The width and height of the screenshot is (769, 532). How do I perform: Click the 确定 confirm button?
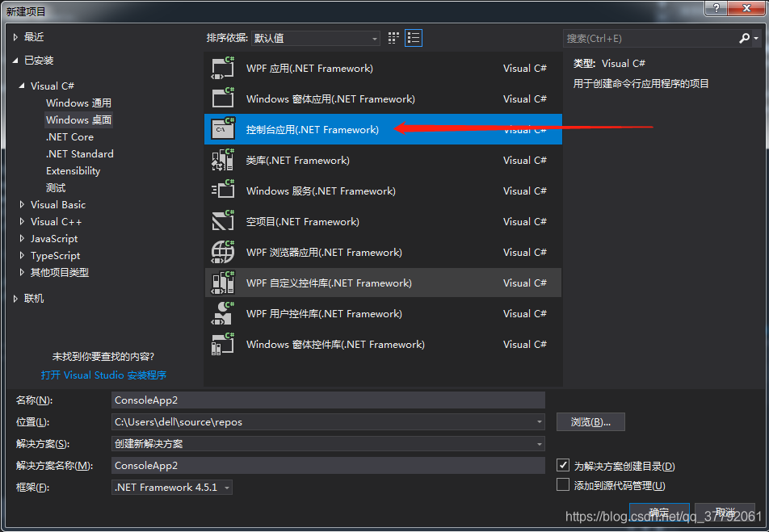[659, 513]
